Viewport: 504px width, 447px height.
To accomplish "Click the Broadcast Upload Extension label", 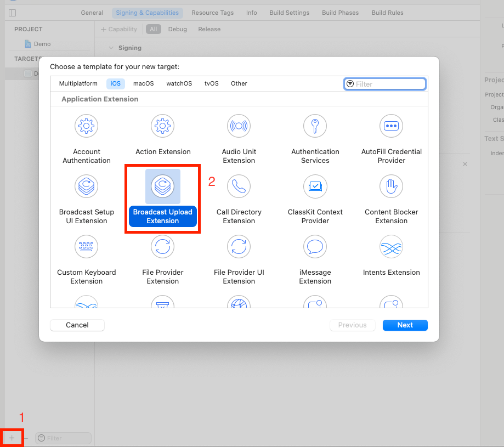I will [163, 216].
